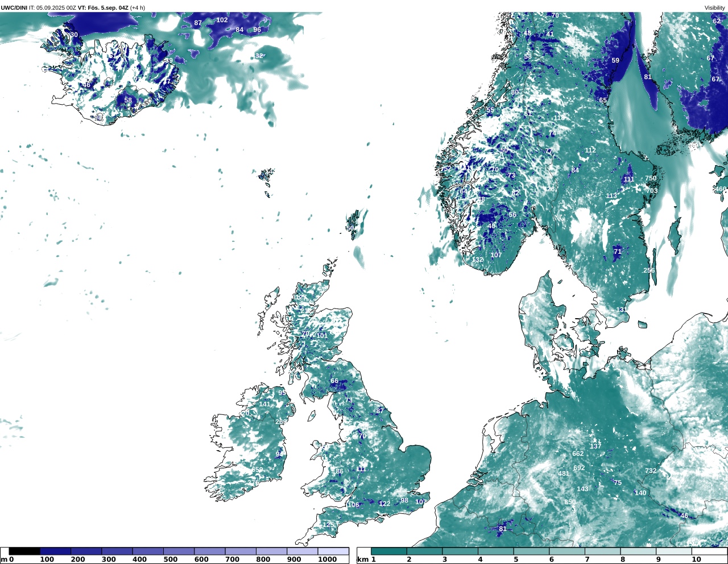
Task: Click the map value '71' in southern Sweden
Action: pos(618,251)
